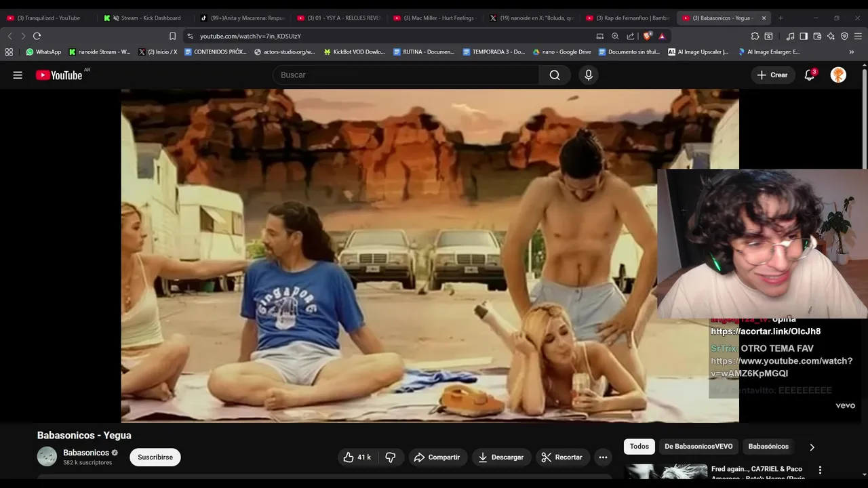The width and height of the screenshot is (868, 488).
Task: Go to the YouTube home logo
Action: (x=59, y=75)
